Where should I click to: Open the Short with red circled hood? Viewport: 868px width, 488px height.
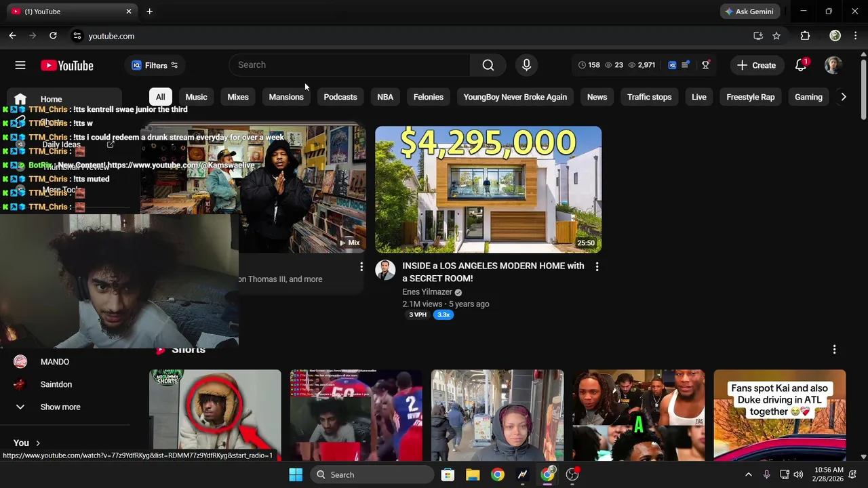(x=215, y=415)
